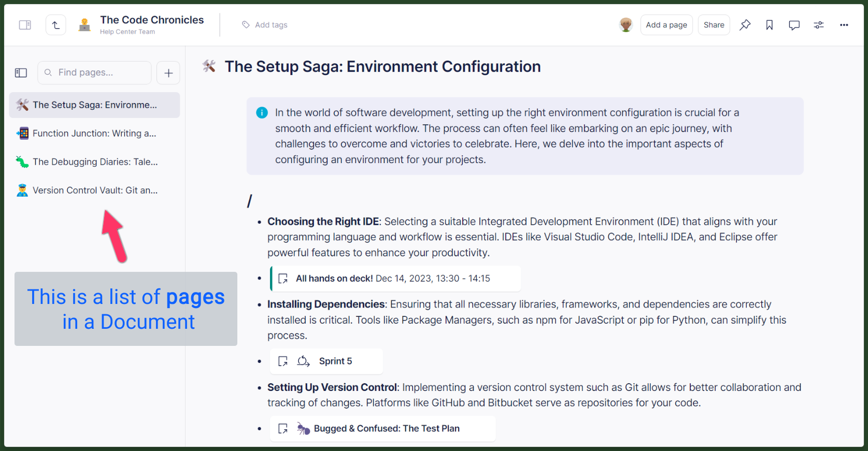
Task: Bookmark this document using bookmark icon
Action: click(x=770, y=25)
